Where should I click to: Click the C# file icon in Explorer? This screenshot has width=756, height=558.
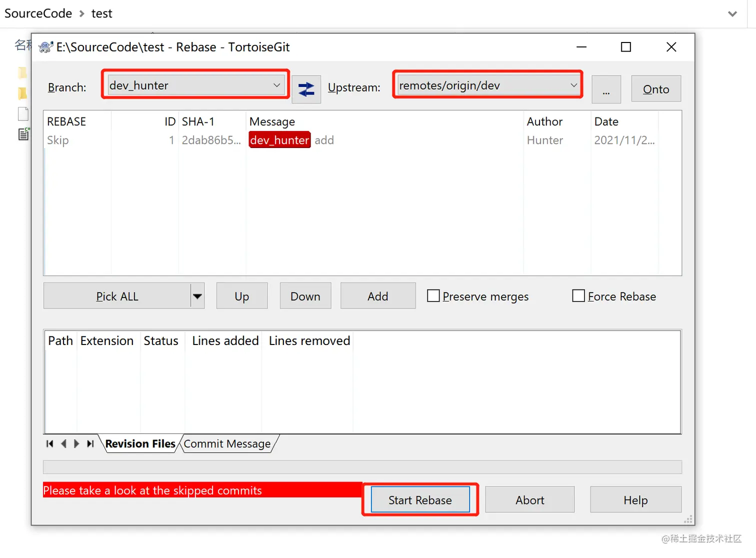pos(23,134)
